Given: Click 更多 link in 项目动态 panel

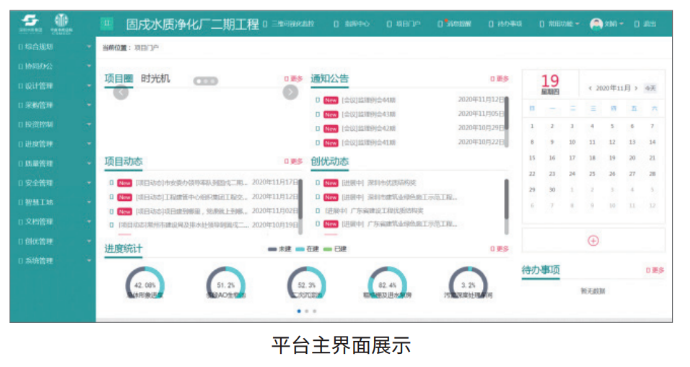Looking at the screenshot, I should point(294,161).
